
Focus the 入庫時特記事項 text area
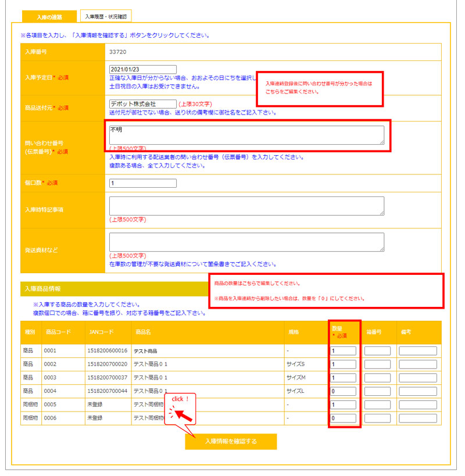[x=246, y=206]
